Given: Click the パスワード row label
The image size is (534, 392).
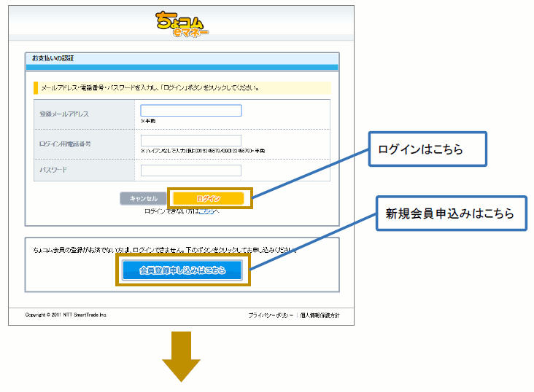Looking at the screenshot, I should click(53, 170).
